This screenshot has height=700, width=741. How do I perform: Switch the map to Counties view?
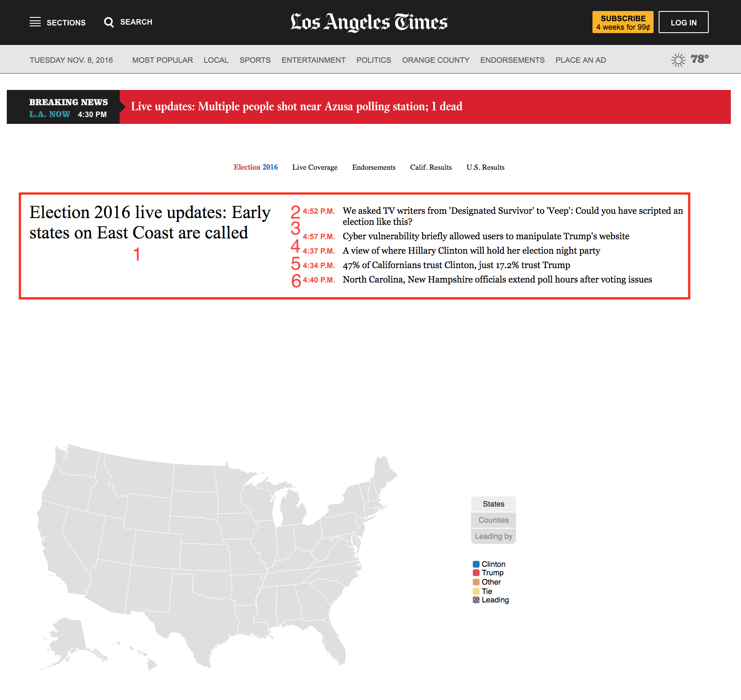[494, 520]
